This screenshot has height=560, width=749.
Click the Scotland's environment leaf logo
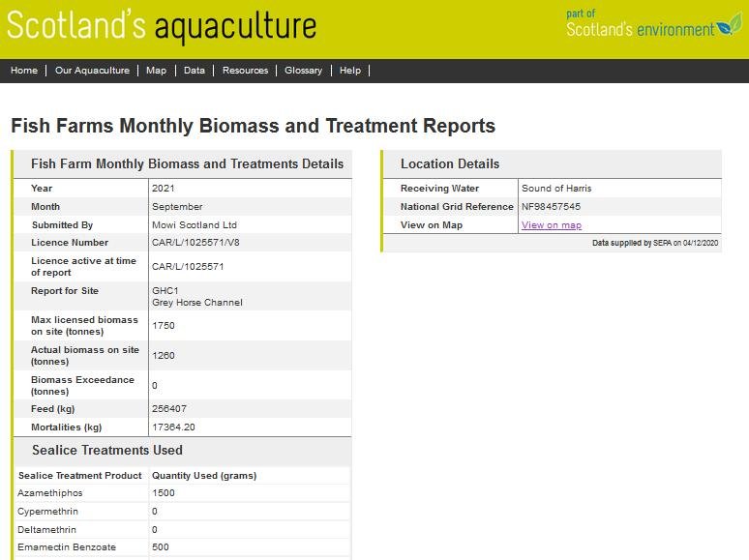pyautogui.click(x=728, y=25)
